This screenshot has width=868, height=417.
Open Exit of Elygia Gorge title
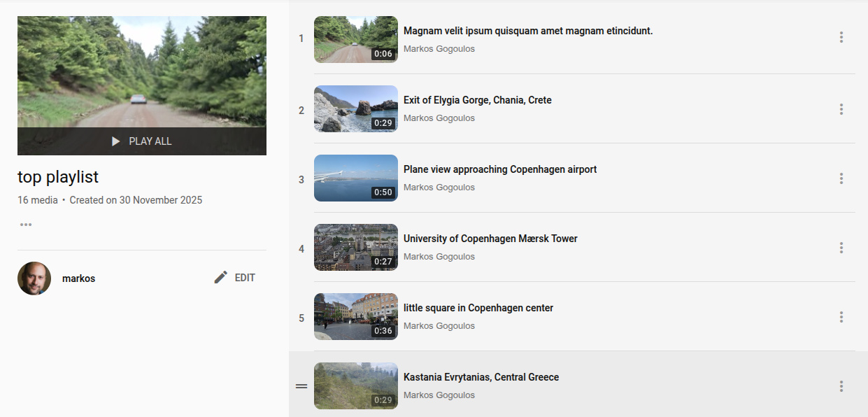(477, 100)
